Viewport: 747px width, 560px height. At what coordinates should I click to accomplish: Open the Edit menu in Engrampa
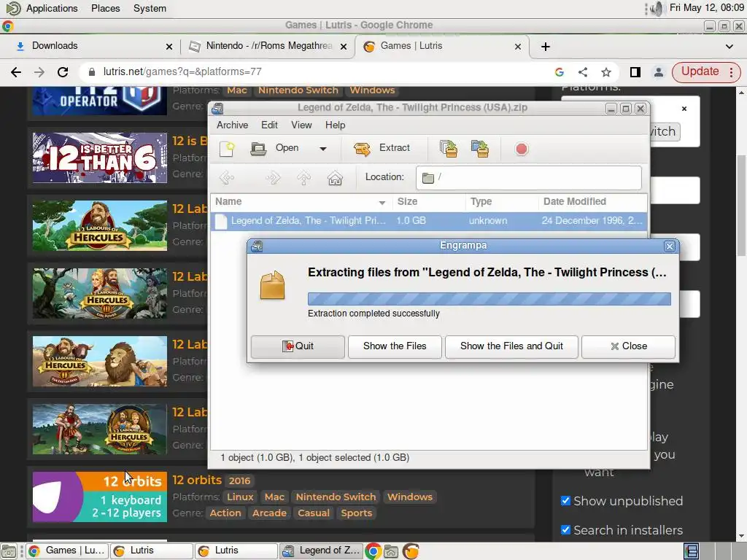(269, 125)
